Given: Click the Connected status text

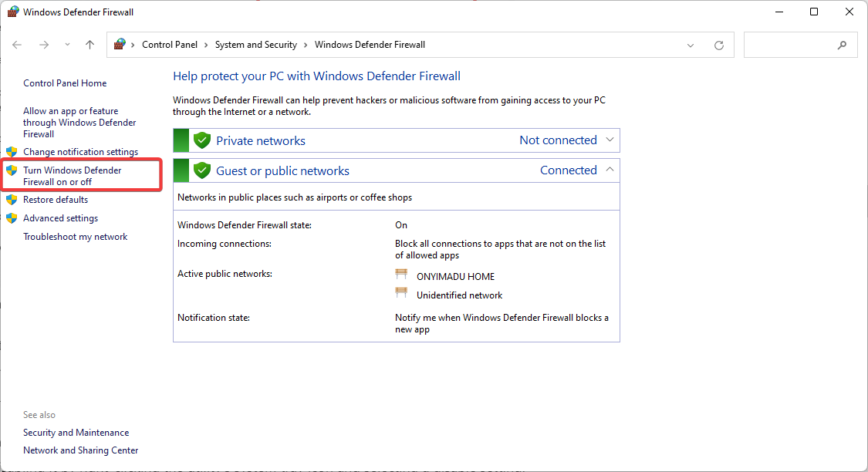Looking at the screenshot, I should [569, 170].
